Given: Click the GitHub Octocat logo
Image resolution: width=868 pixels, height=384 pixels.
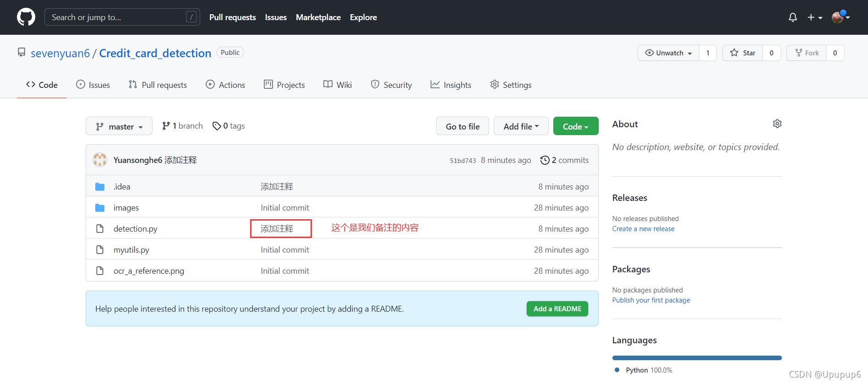Looking at the screenshot, I should click(x=26, y=17).
